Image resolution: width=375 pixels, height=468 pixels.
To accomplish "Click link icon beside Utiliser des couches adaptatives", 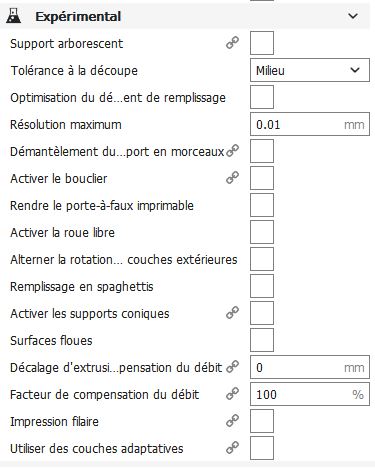I will coord(232,448).
